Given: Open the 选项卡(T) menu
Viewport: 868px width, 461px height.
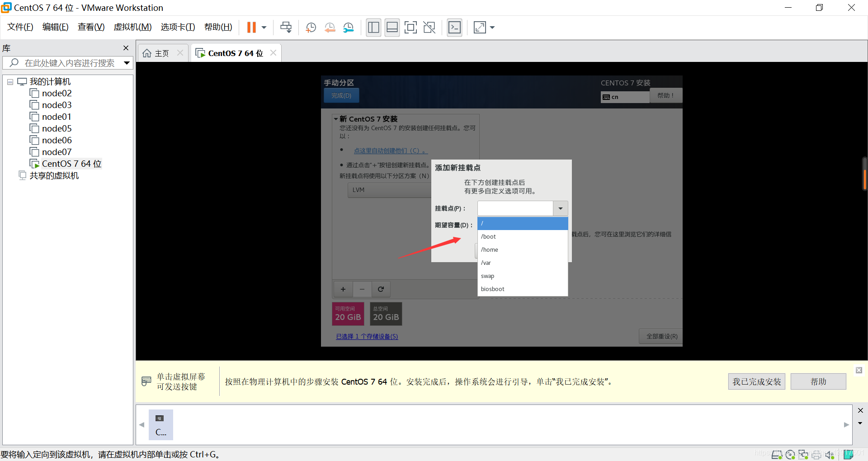Looking at the screenshot, I should pos(178,27).
